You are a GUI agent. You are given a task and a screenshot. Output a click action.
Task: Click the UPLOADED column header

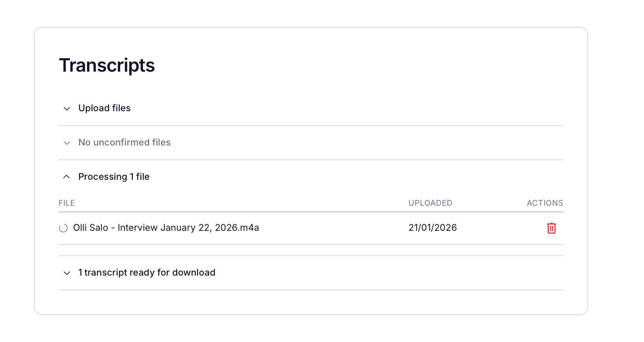(430, 203)
